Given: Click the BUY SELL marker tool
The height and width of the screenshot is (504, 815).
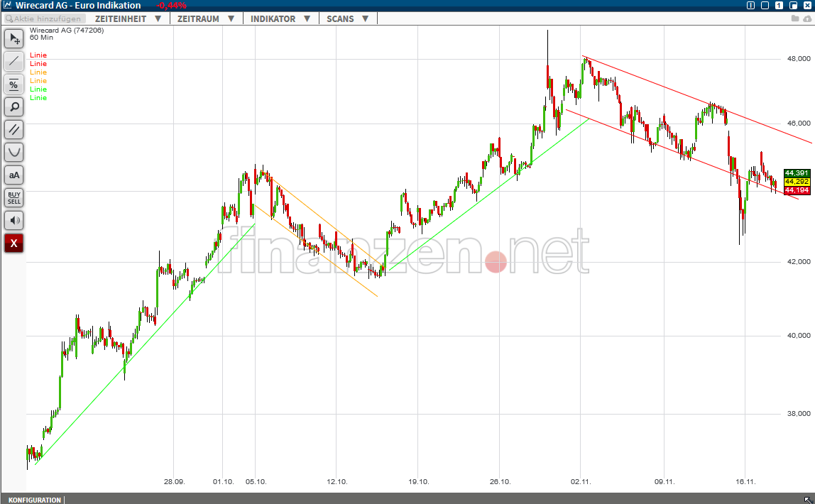Looking at the screenshot, I should (x=14, y=197).
